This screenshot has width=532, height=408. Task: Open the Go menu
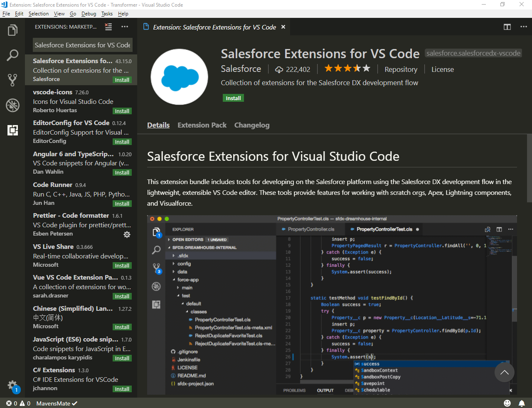coord(73,14)
